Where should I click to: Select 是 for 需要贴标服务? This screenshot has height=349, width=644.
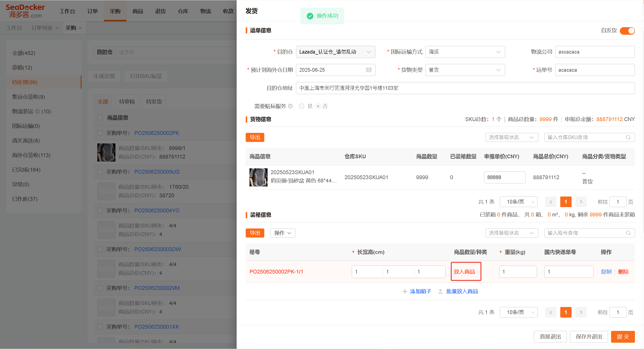tap(302, 106)
